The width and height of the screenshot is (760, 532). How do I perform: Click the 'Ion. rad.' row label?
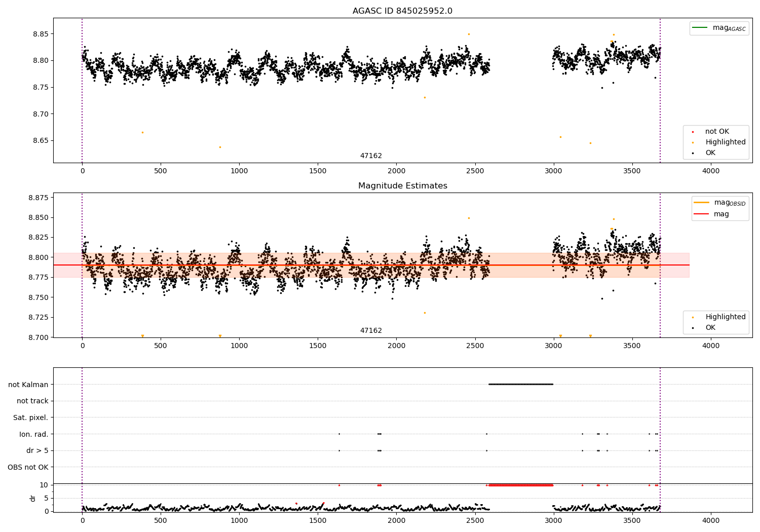click(34, 434)
